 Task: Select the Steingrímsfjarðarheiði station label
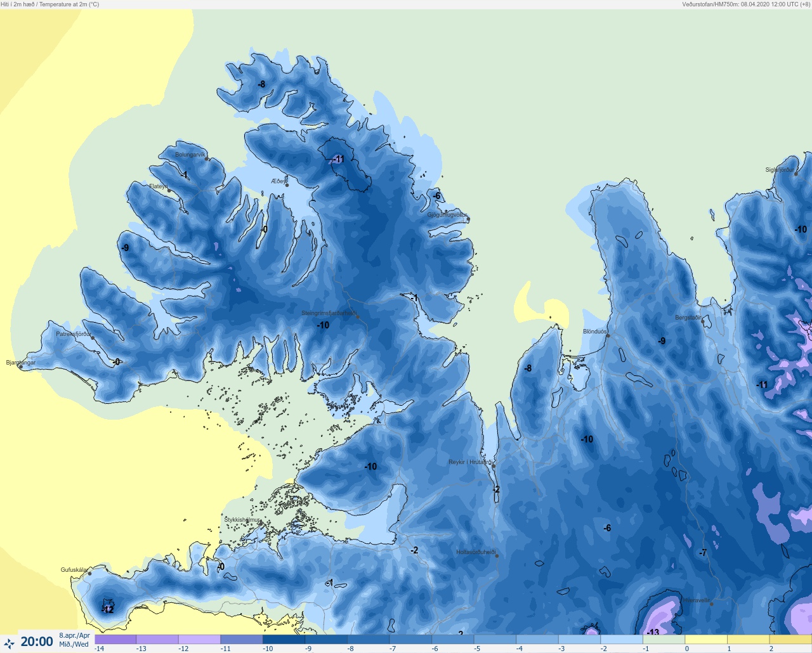[329, 313]
